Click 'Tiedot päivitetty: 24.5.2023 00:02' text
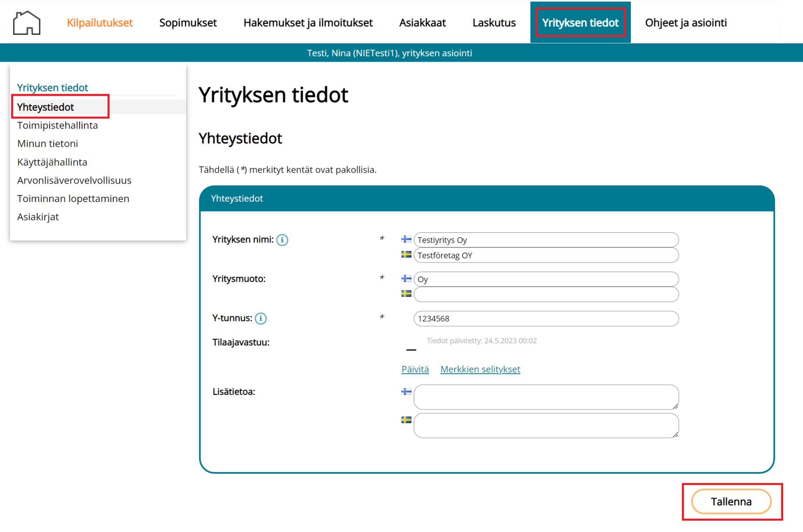 482,341
